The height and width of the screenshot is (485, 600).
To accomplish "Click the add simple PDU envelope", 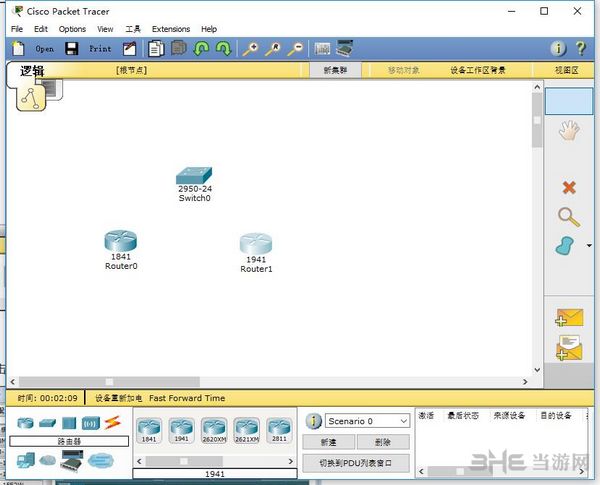I will [569, 318].
